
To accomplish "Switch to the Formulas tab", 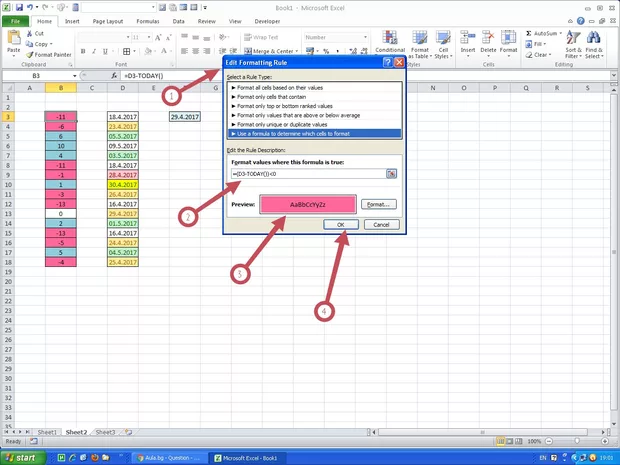I will (x=147, y=21).
